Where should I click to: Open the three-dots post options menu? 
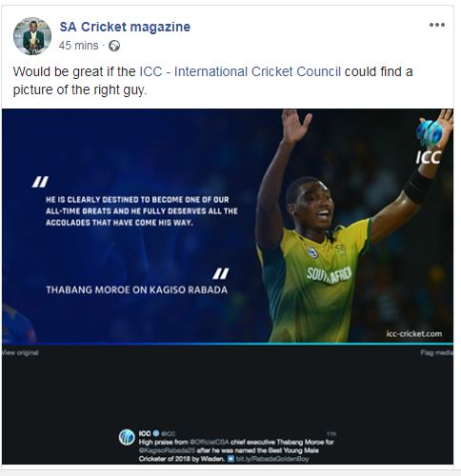coord(437,25)
